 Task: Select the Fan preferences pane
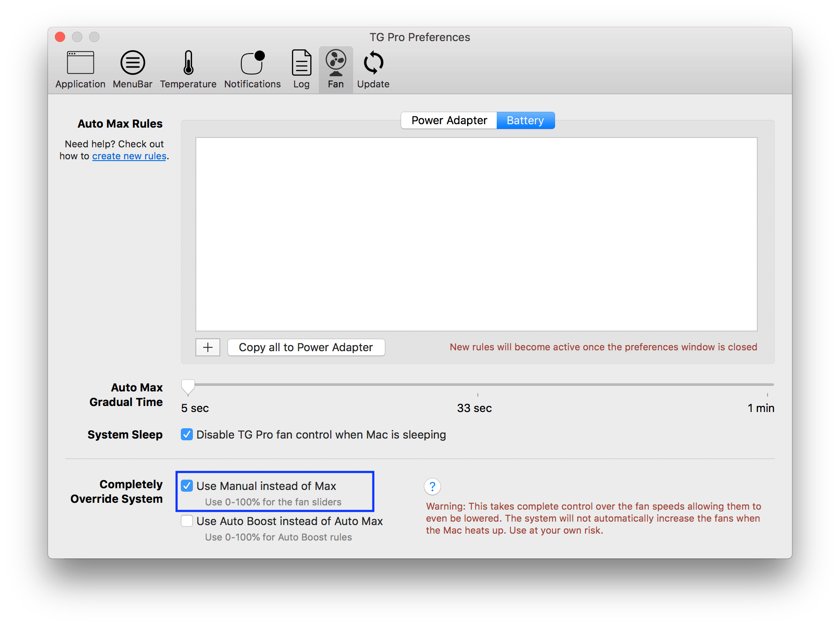pos(336,70)
